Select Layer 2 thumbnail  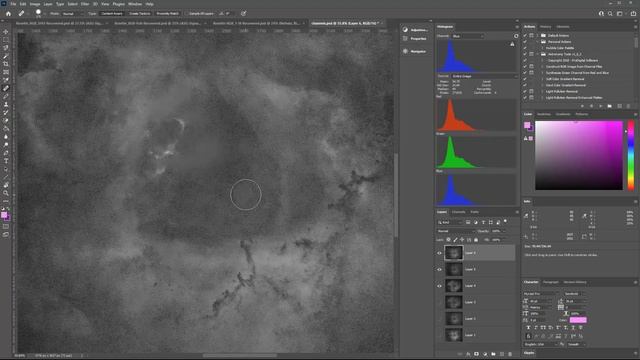[x=453, y=318]
